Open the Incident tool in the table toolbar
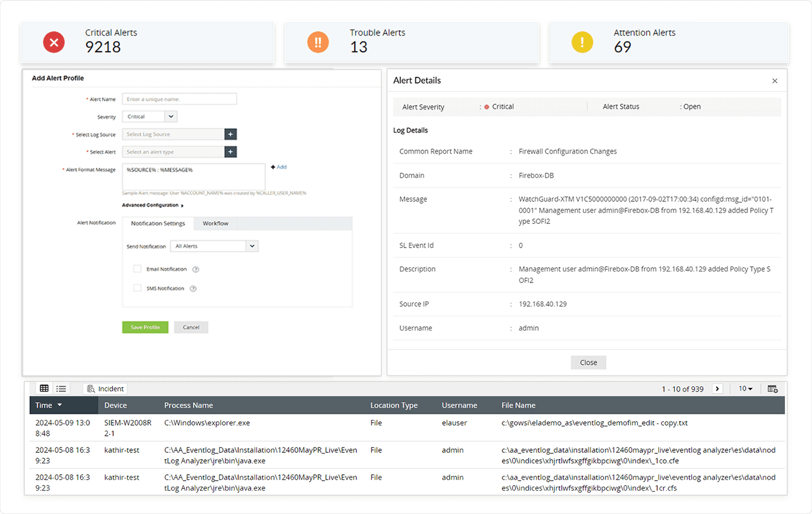This screenshot has width=812, height=514. tap(105, 388)
